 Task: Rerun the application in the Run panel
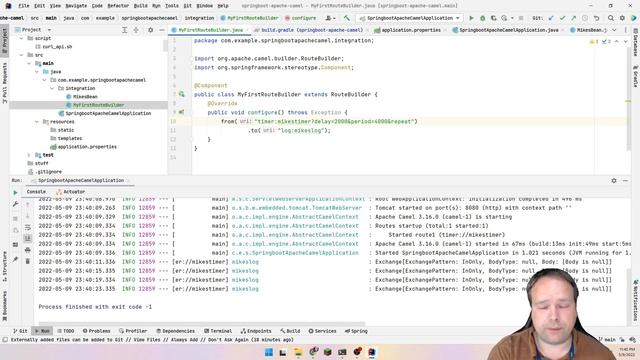pyautogui.click(x=16, y=192)
